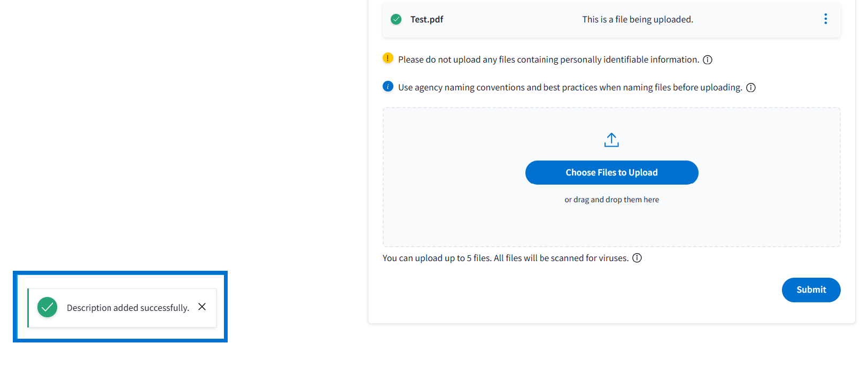This screenshot has height=366, width=868.
Task: Open info tooltip about virus scanning
Action: [637, 258]
